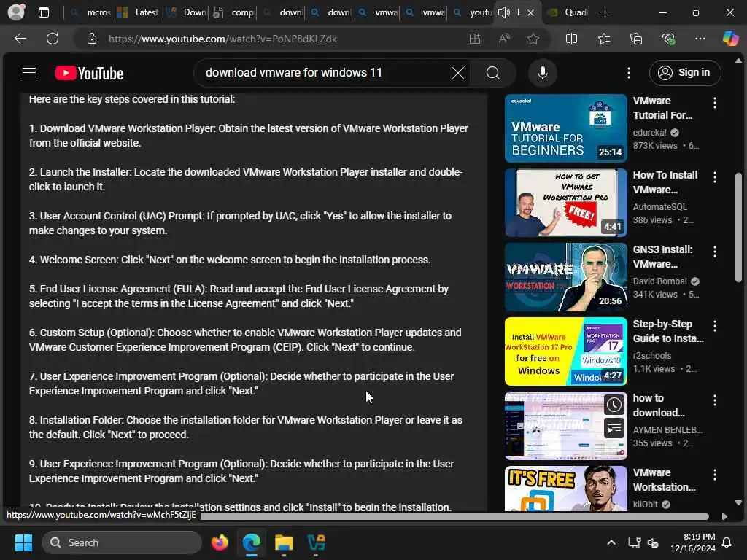The width and height of the screenshot is (747, 560).
Task: Open the address bar app-available icon
Action: tap(474, 39)
